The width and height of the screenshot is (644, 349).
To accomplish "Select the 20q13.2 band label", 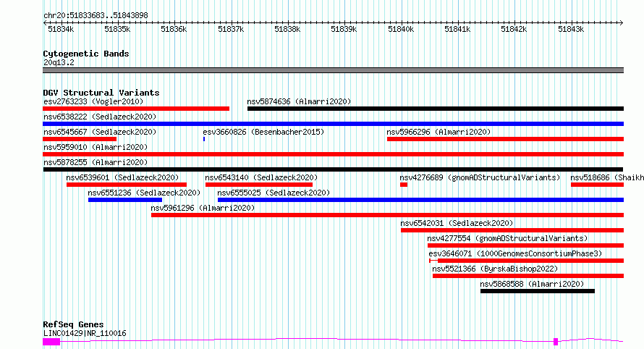I will tap(59, 62).
